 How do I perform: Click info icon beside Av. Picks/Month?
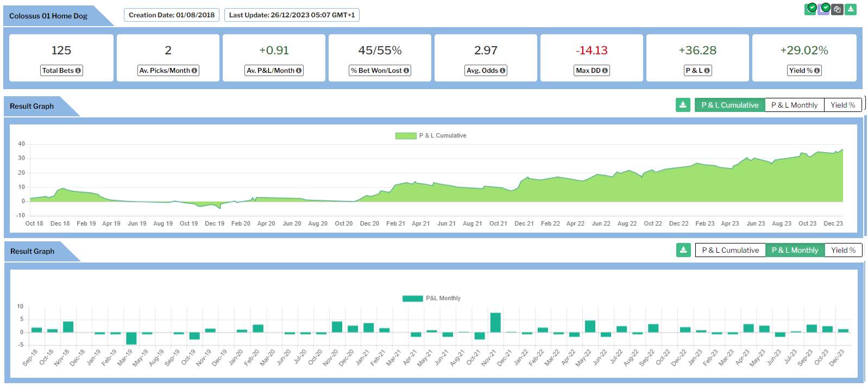click(x=194, y=71)
